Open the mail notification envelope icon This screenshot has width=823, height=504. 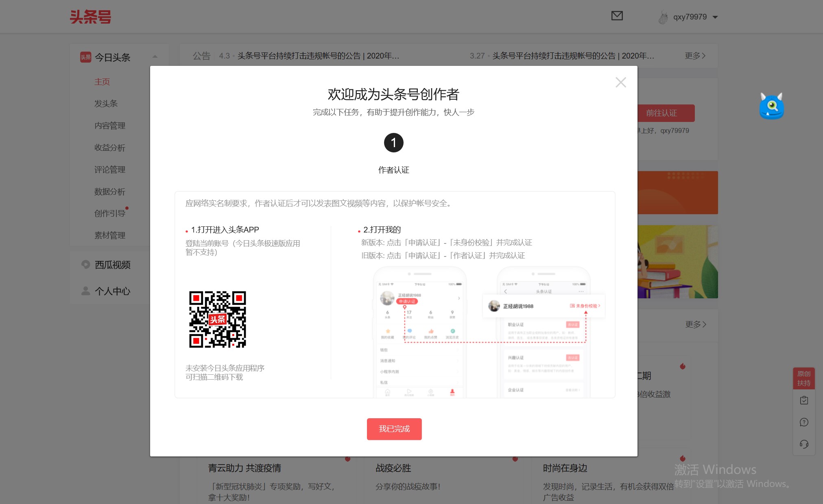(x=617, y=16)
